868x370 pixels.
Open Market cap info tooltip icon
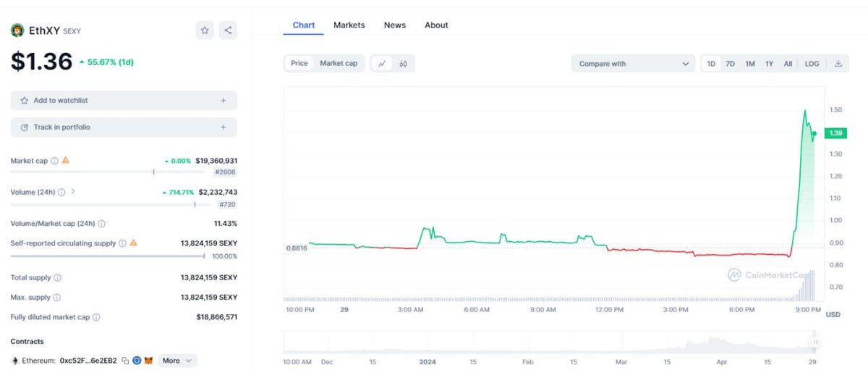54,161
